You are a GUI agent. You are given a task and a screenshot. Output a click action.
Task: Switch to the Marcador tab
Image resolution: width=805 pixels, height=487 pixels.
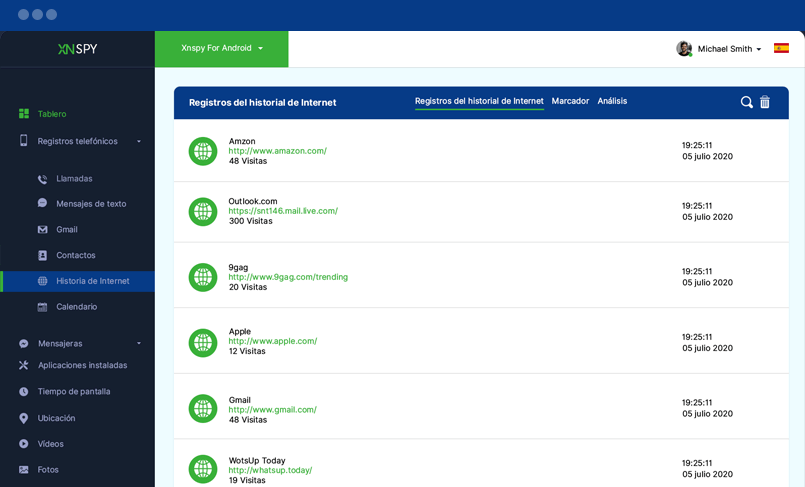coord(570,101)
